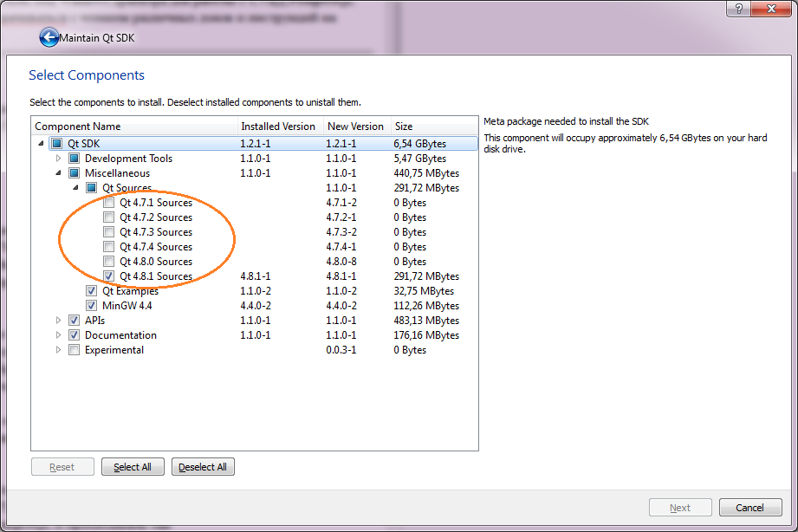The height and width of the screenshot is (532, 798).
Task: Click the 112,26 MBytes size value
Action: pyautogui.click(x=426, y=306)
